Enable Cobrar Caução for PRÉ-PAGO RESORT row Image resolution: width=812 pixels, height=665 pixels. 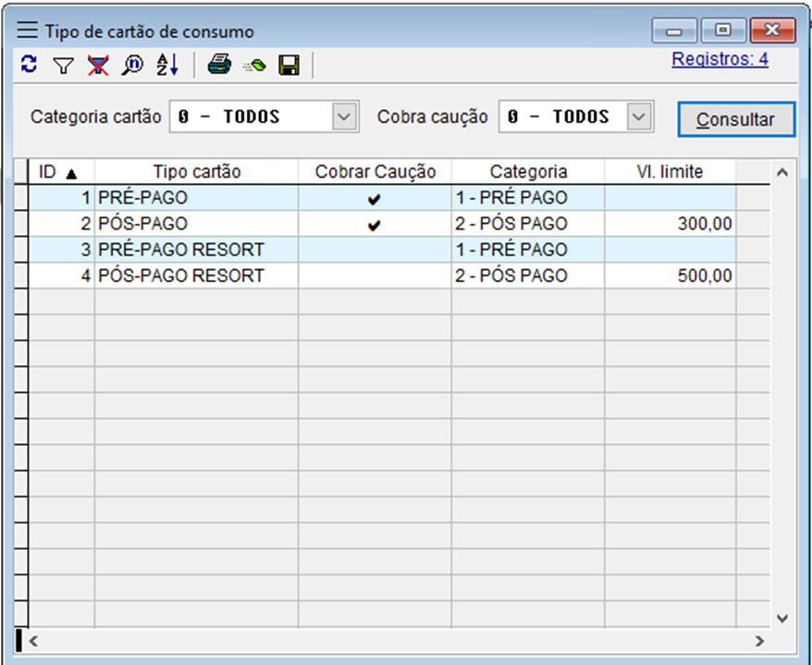click(374, 250)
